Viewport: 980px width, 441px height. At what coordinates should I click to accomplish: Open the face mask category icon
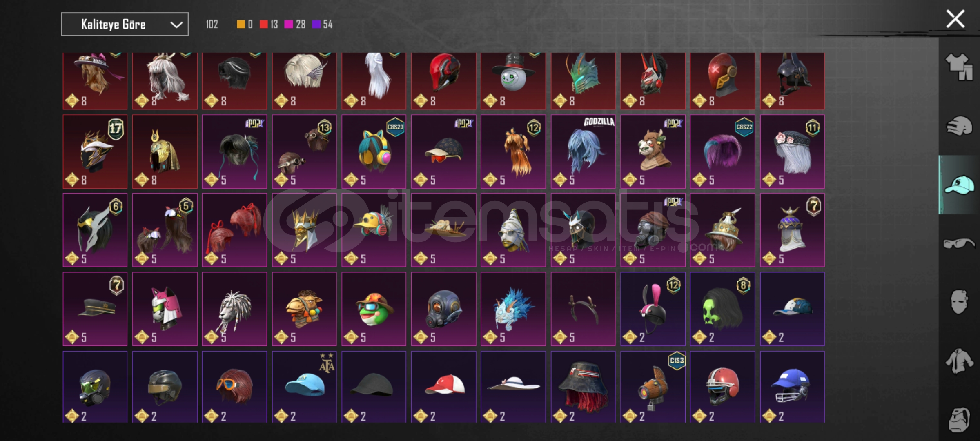[959, 302]
